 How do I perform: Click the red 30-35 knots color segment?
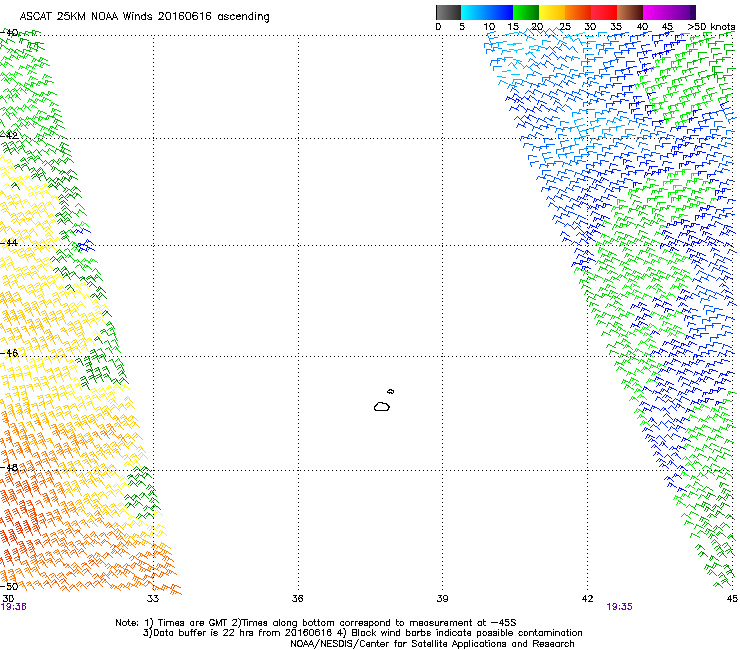pyautogui.click(x=604, y=12)
